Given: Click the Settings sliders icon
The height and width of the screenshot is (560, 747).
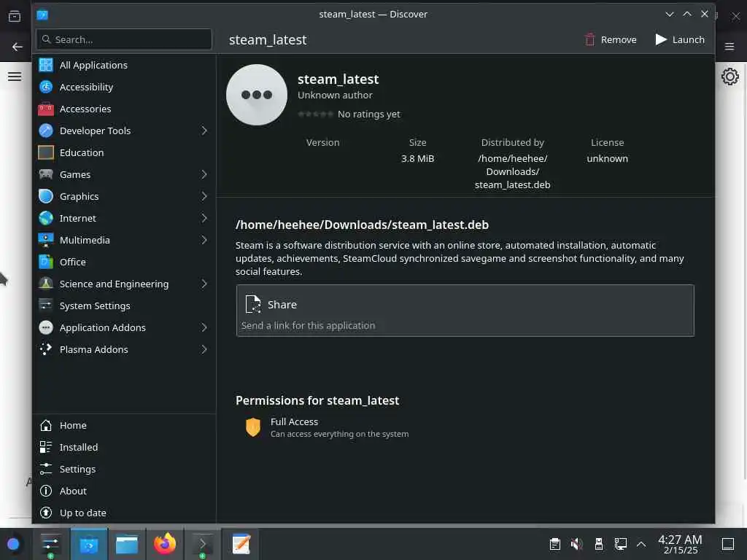Looking at the screenshot, I should pos(46,469).
